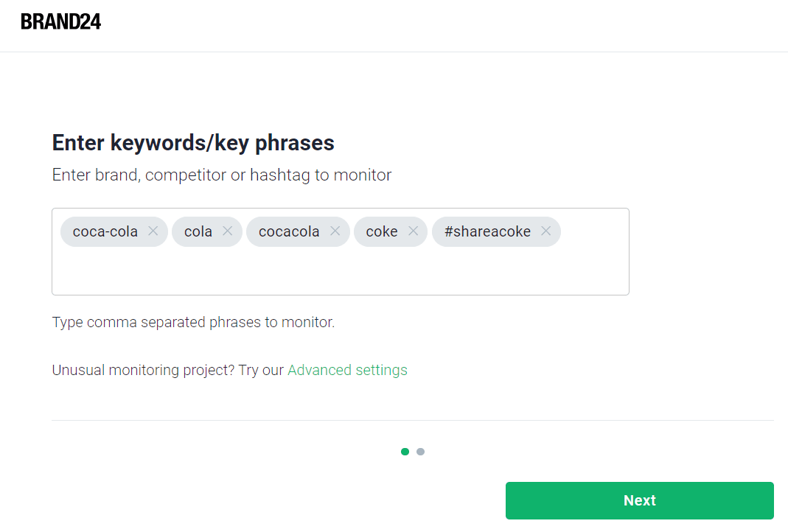Select the coke tag label
This screenshot has height=532, width=788.
click(x=381, y=231)
